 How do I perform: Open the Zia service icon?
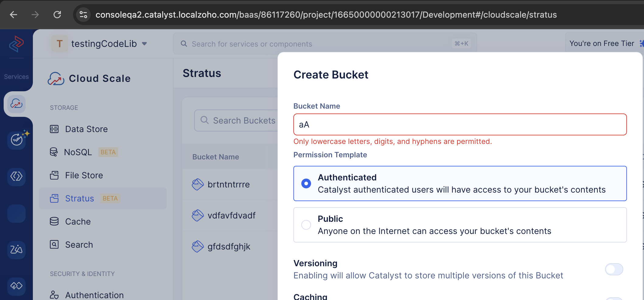[x=16, y=250]
